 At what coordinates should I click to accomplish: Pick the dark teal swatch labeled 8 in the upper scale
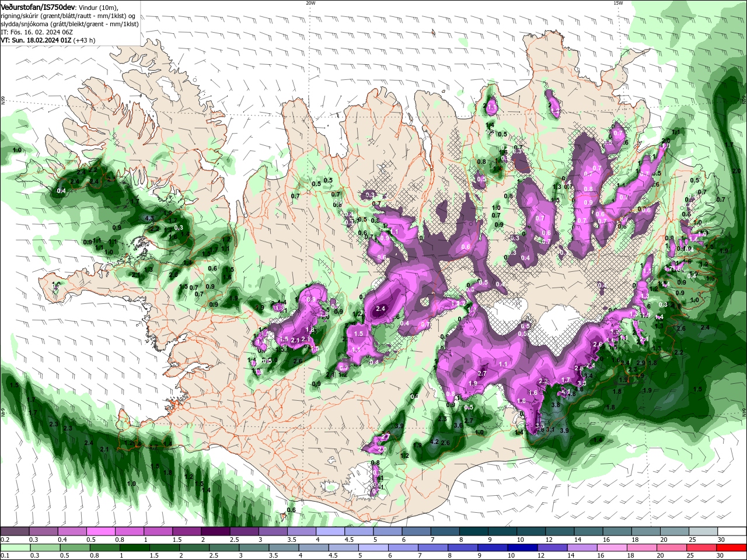[x=473, y=531]
